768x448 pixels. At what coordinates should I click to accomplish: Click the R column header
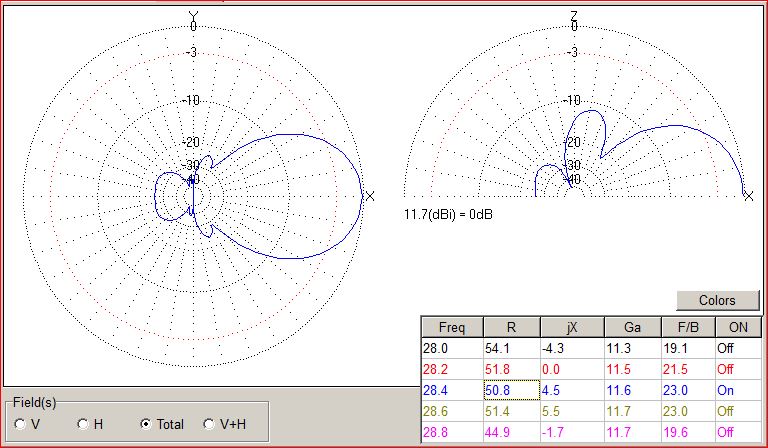(x=511, y=327)
